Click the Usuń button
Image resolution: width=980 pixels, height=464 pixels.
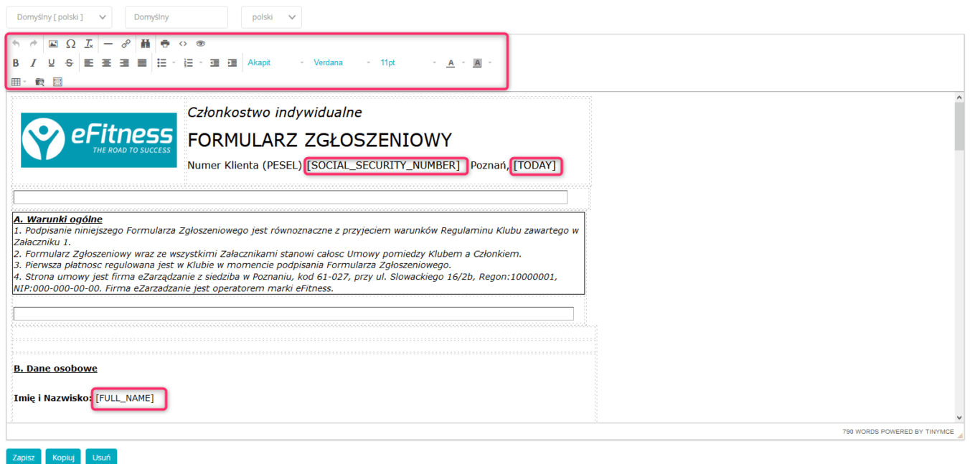click(101, 457)
